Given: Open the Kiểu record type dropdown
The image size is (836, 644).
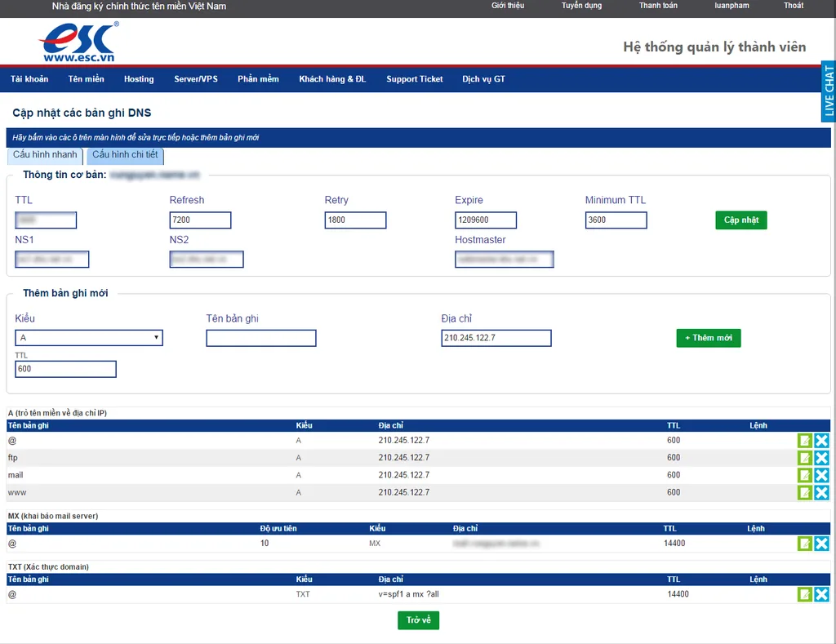Looking at the screenshot, I should 89,337.
